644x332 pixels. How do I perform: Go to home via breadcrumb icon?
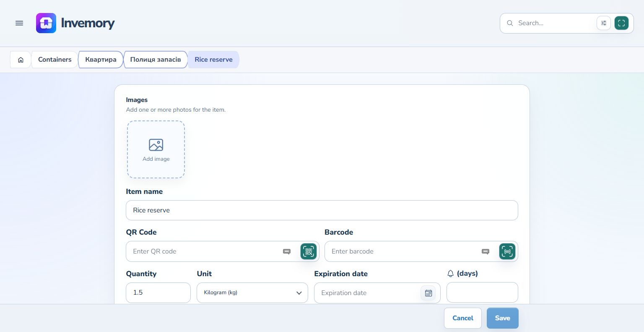click(21, 60)
